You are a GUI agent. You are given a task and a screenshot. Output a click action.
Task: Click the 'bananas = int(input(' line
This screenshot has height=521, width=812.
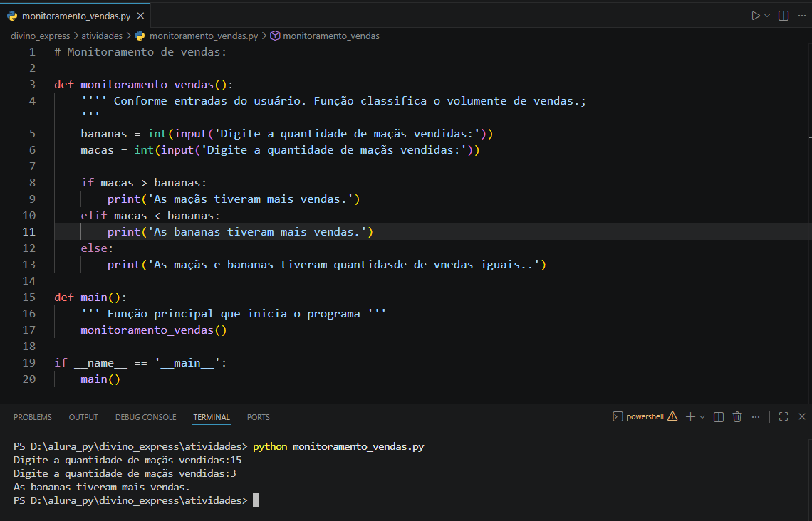point(287,134)
